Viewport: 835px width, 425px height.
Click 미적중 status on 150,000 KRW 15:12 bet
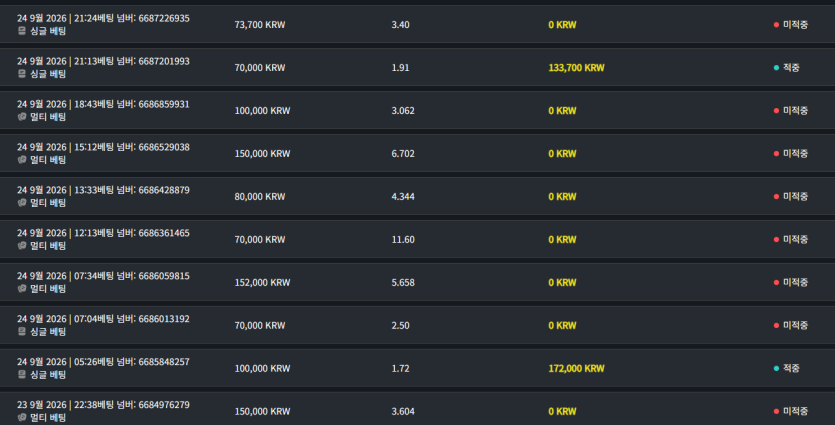click(795, 153)
